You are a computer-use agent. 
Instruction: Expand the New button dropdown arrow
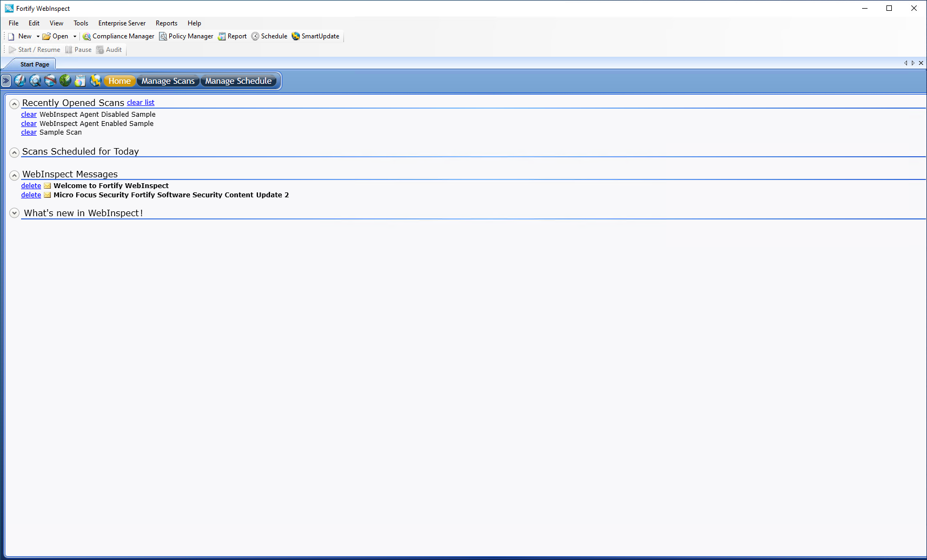tap(38, 36)
